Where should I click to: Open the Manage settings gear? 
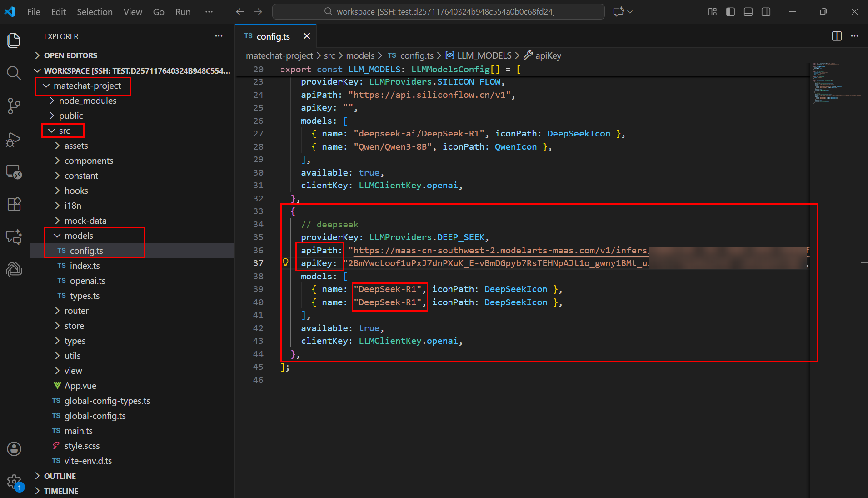pyautogui.click(x=14, y=481)
